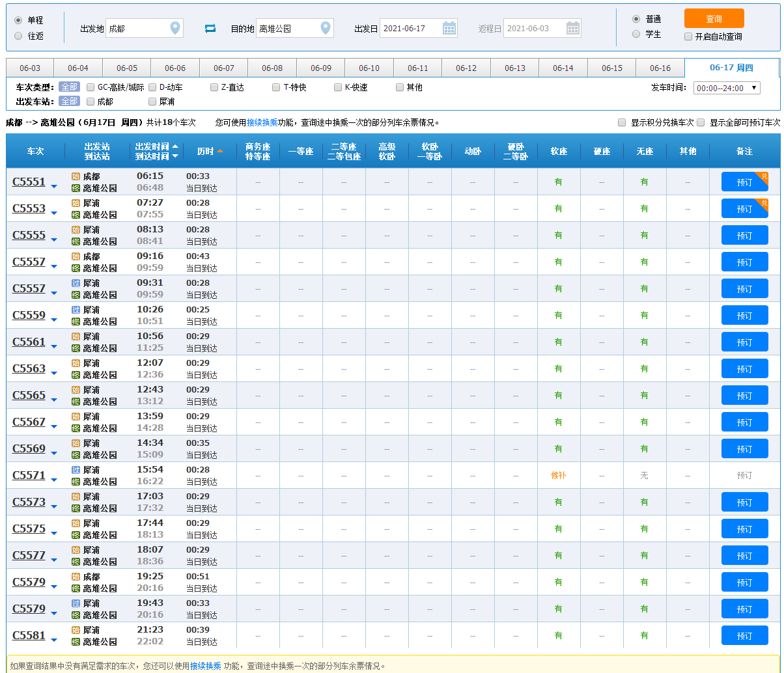Select the 学生 ticket type radio button

(636, 34)
